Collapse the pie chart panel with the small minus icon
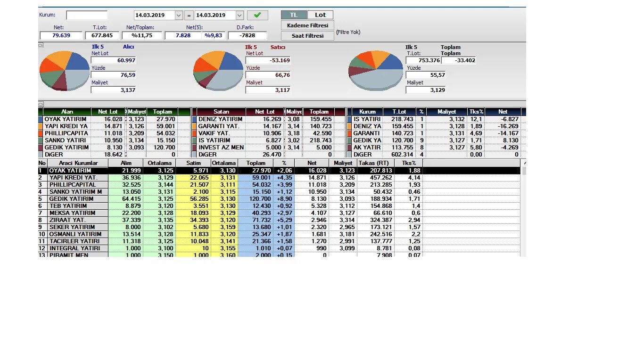The width and height of the screenshot is (644, 362). tap(41, 45)
